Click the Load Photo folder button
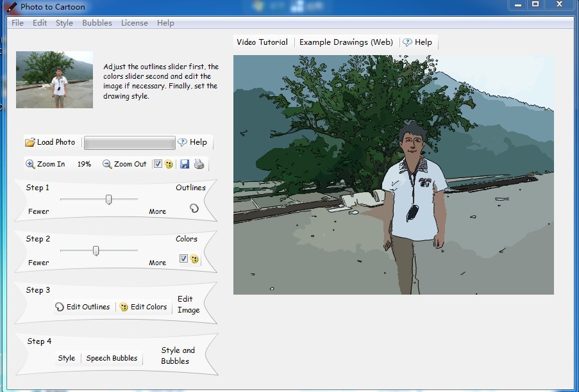579x392 pixels. click(50, 142)
